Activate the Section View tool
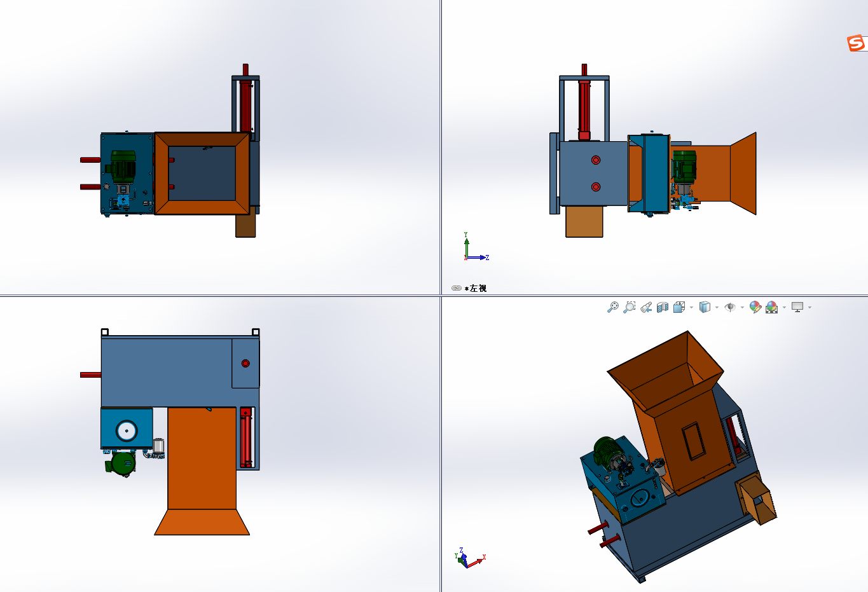868x592 pixels. point(663,307)
